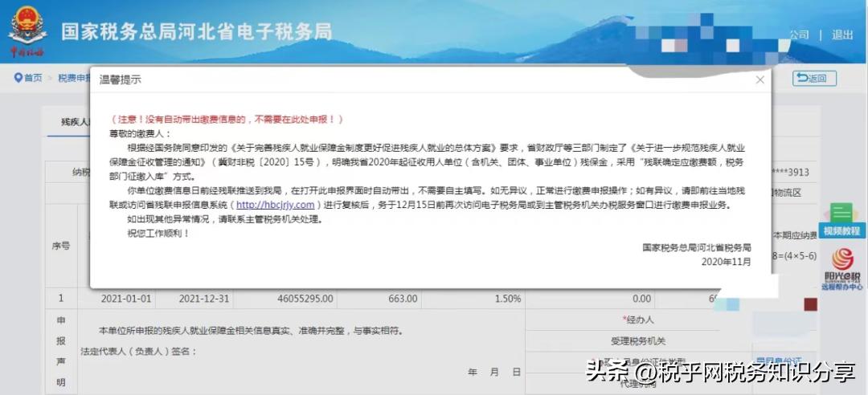Click the row number 1 cell
The image size is (868, 395).
click(x=61, y=299)
